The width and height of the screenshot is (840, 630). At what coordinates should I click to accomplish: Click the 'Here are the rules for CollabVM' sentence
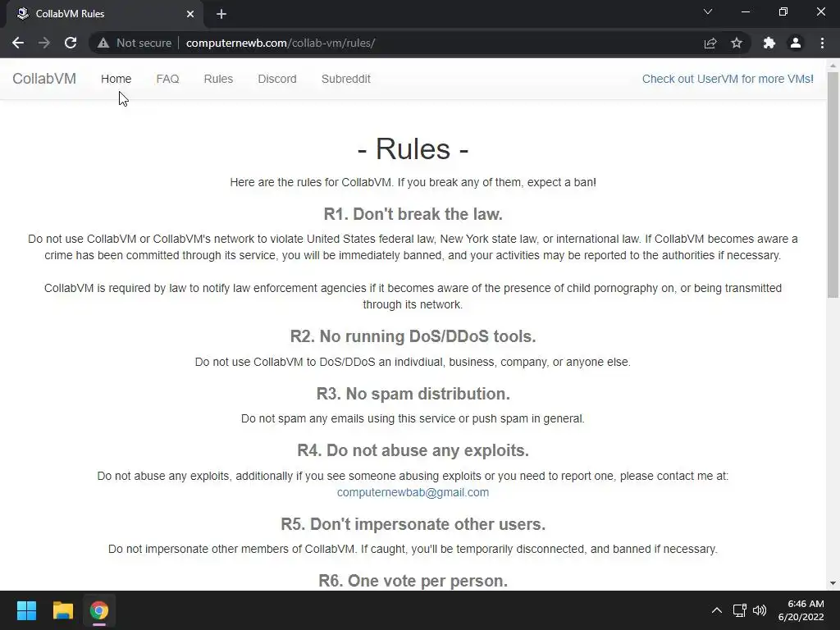tap(413, 182)
